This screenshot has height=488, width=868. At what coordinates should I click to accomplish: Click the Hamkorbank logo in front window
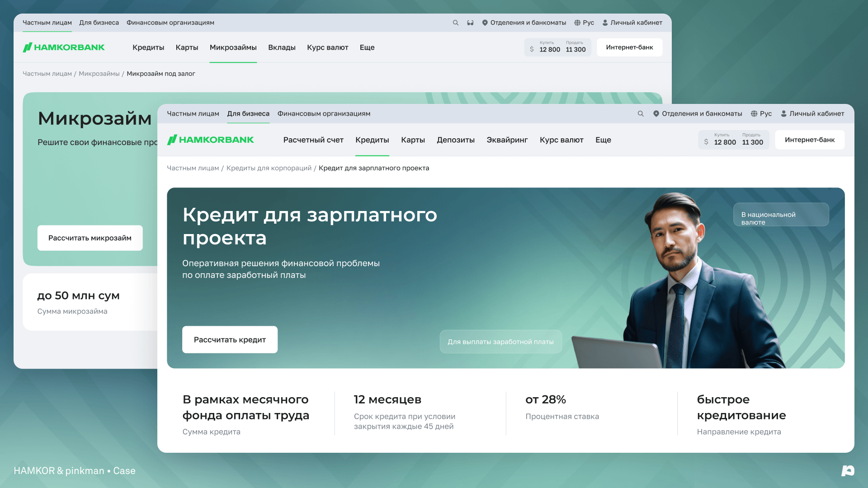(211, 140)
